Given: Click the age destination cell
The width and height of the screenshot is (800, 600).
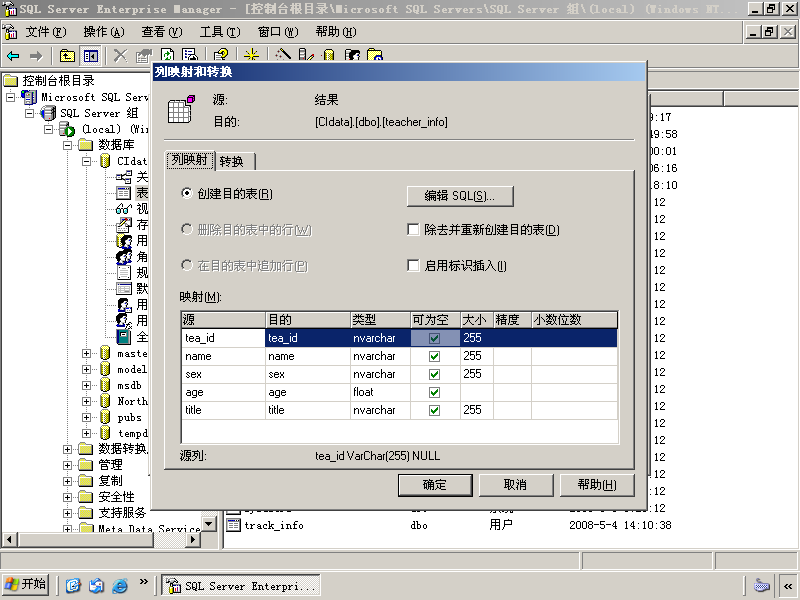Looking at the screenshot, I should click(x=308, y=392).
